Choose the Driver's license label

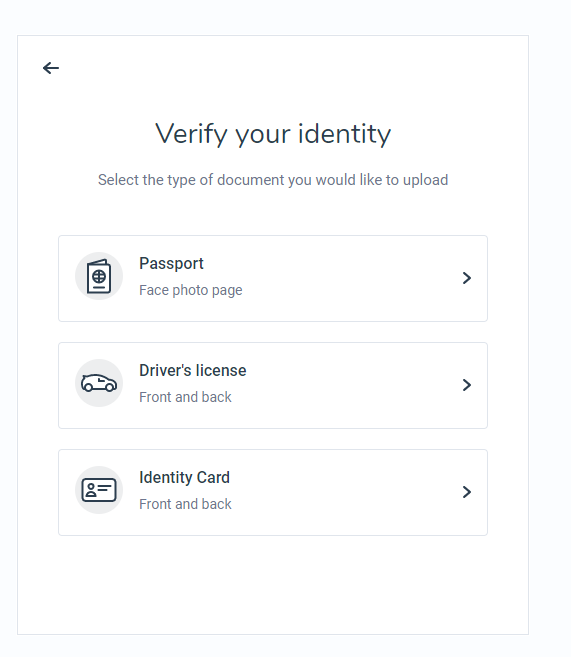point(193,370)
